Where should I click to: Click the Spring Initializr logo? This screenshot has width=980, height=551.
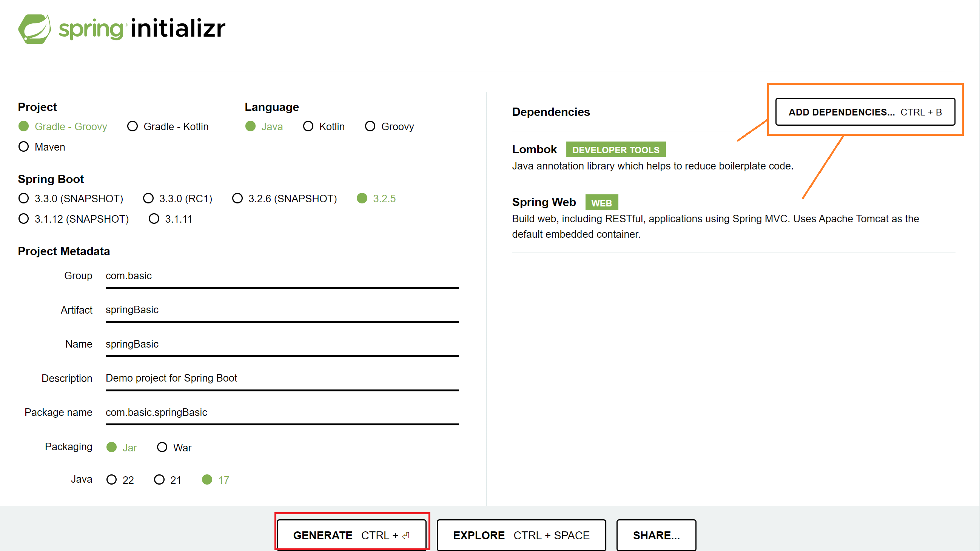(122, 29)
